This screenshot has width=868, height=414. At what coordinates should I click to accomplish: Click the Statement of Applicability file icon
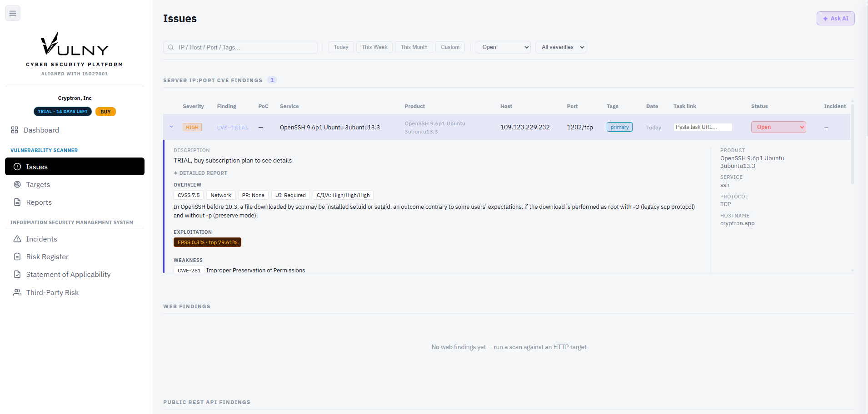[x=17, y=274]
